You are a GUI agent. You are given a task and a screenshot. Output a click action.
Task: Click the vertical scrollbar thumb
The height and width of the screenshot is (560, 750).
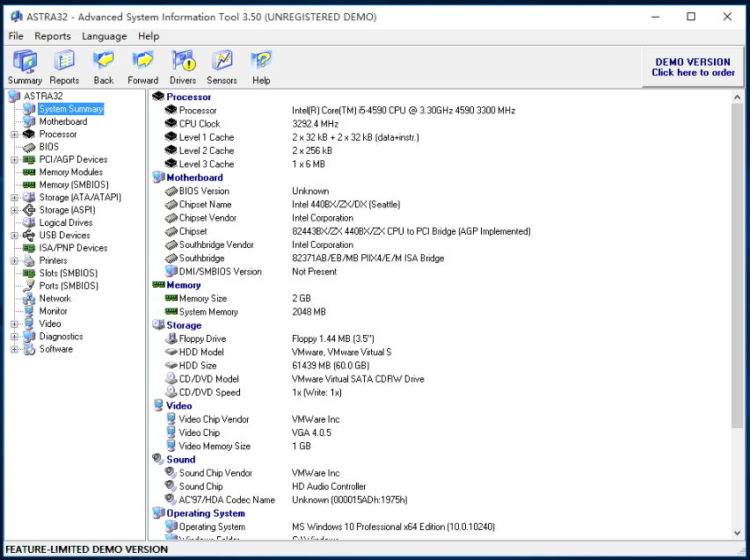[737, 266]
